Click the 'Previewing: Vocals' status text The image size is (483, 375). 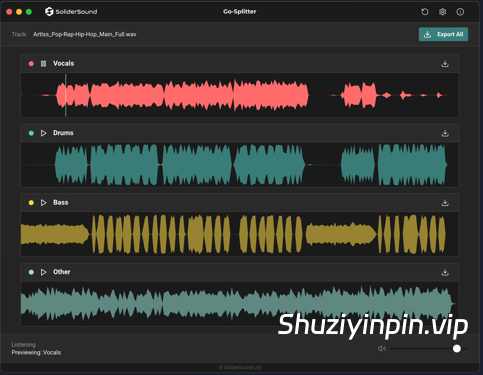(x=36, y=353)
